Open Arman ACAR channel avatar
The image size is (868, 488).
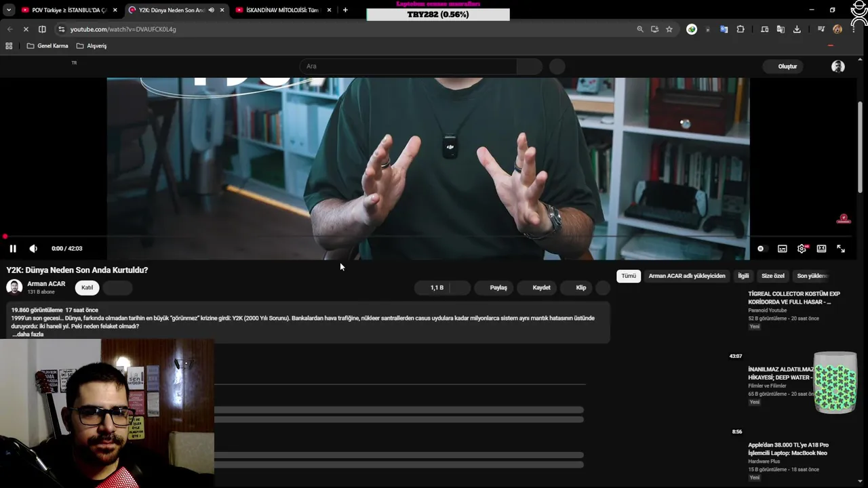(14, 287)
